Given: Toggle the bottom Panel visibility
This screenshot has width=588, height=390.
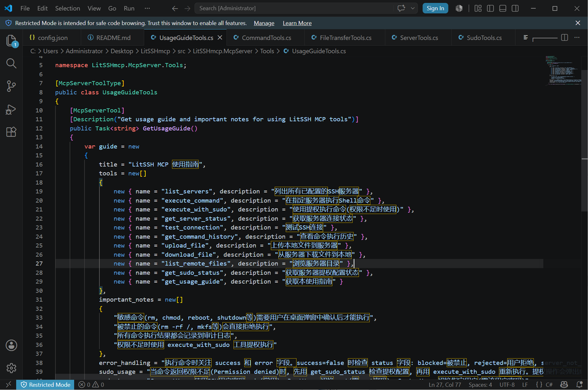Looking at the screenshot, I should [x=503, y=8].
